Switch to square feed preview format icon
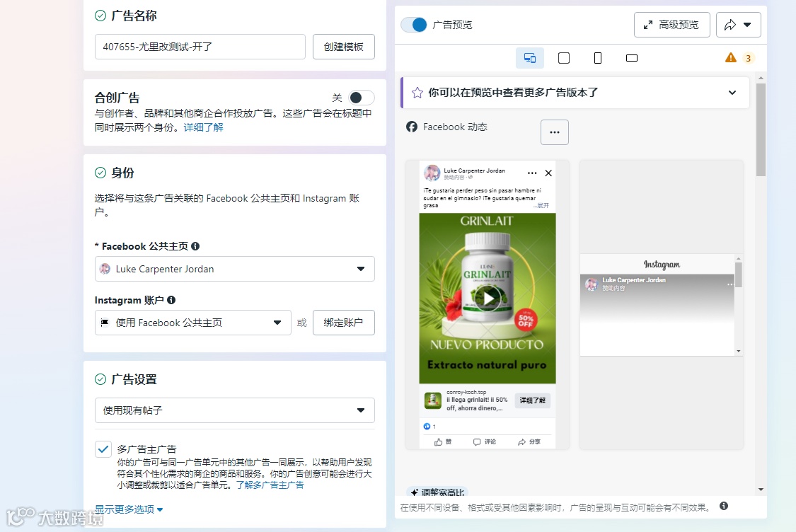 tap(563, 58)
